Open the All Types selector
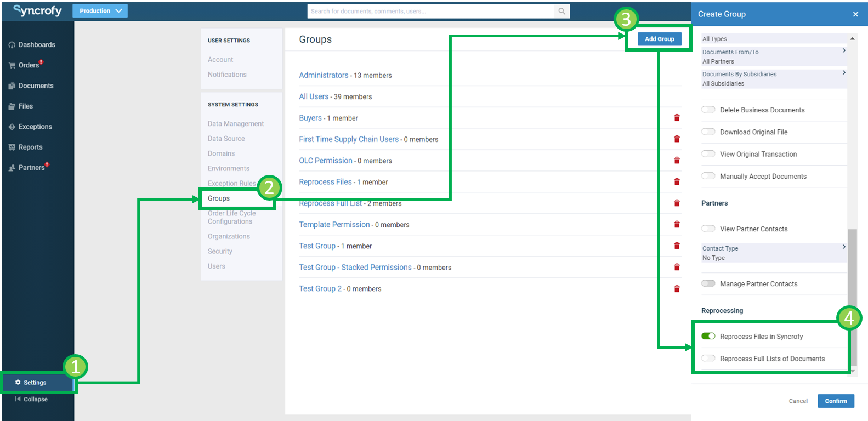 (x=774, y=38)
